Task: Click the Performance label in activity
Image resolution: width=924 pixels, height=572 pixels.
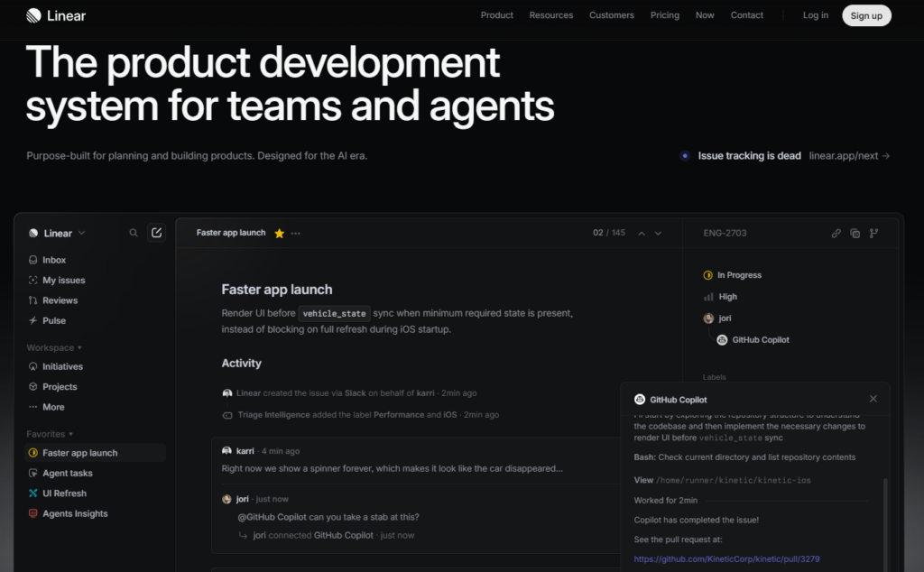Action: click(x=399, y=415)
